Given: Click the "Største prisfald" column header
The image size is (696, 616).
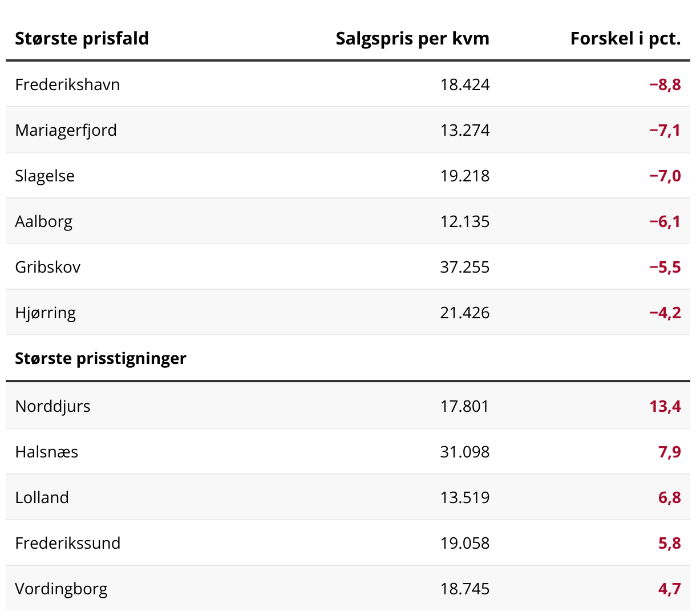Looking at the screenshot, I should point(82,39).
